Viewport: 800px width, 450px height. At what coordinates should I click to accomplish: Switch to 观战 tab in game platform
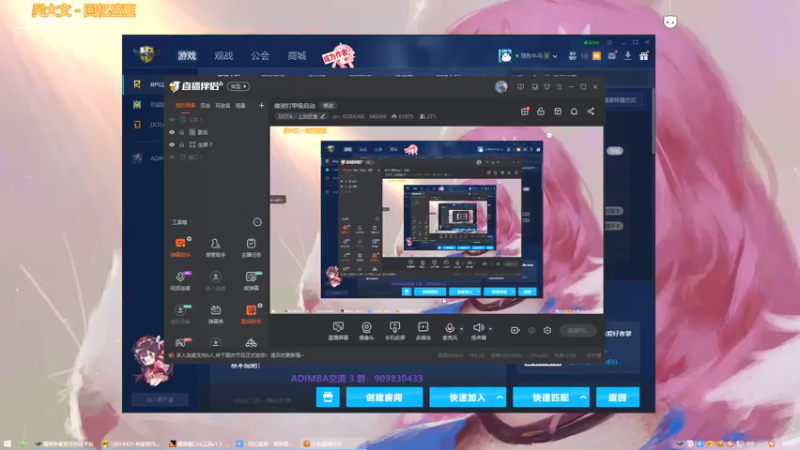click(223, 56)
